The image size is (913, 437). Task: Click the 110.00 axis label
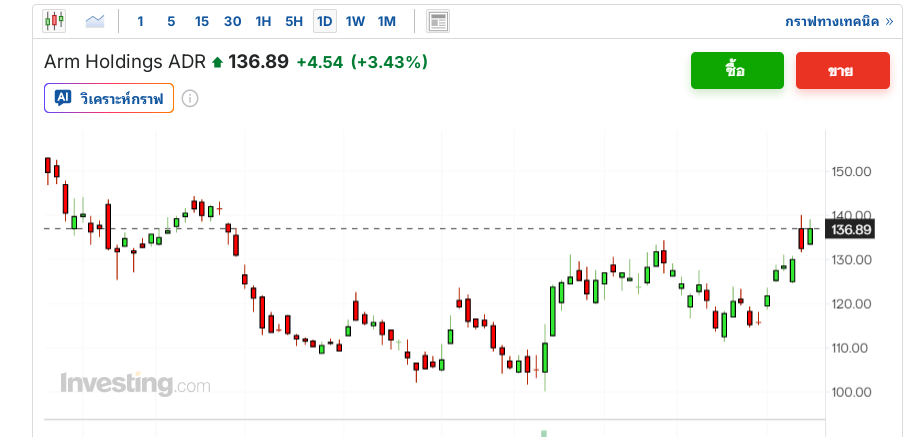(849, 348)
